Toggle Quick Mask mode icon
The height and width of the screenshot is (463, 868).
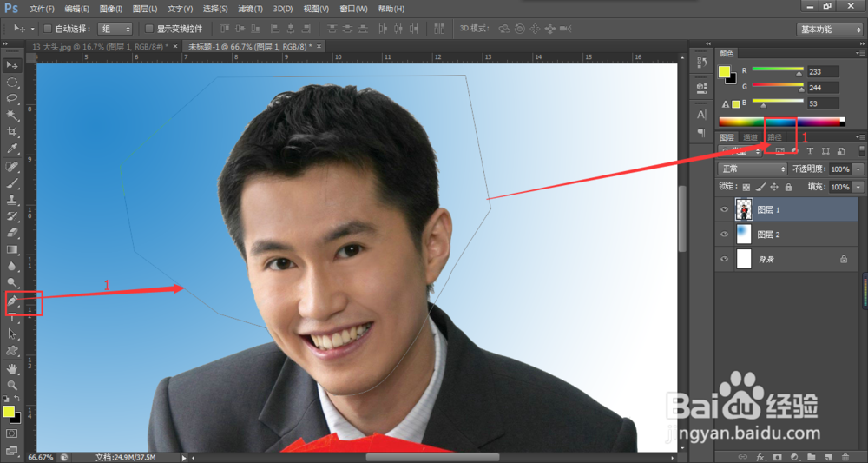[12, 433]
